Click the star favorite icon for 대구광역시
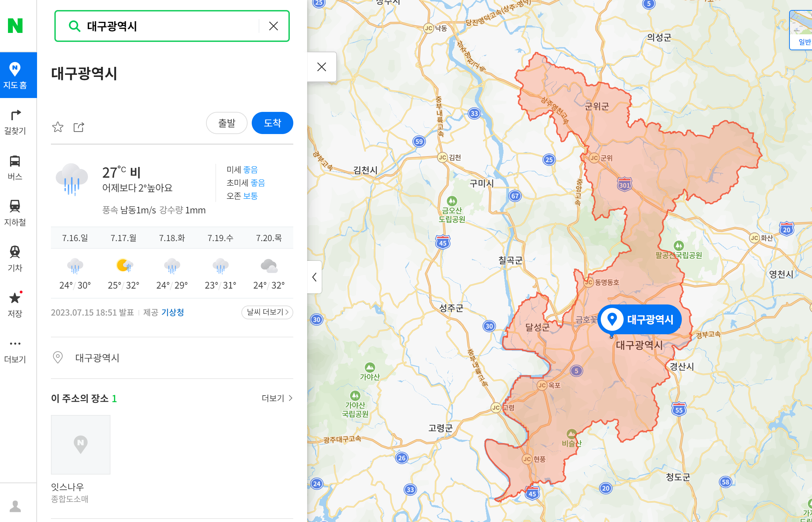812x522 pixels. click(58, 127)
